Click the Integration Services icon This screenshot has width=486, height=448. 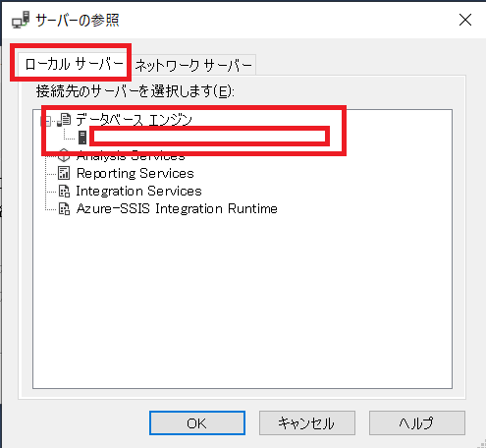[64, 191]
